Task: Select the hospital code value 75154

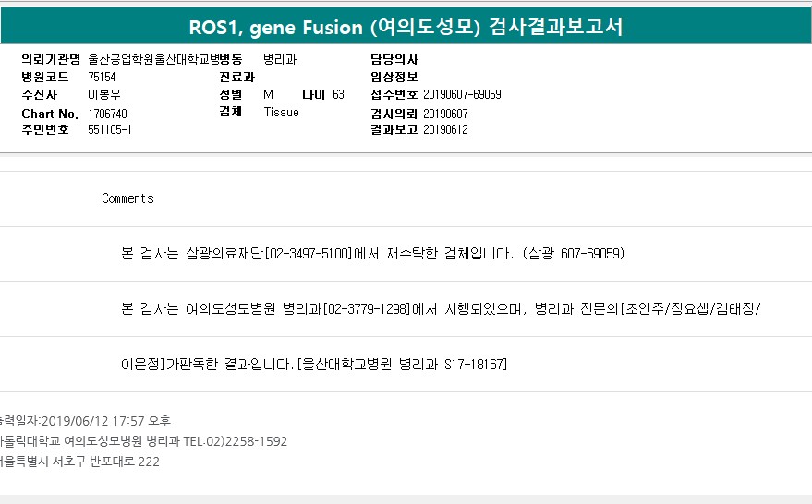Action: [102, 78]
